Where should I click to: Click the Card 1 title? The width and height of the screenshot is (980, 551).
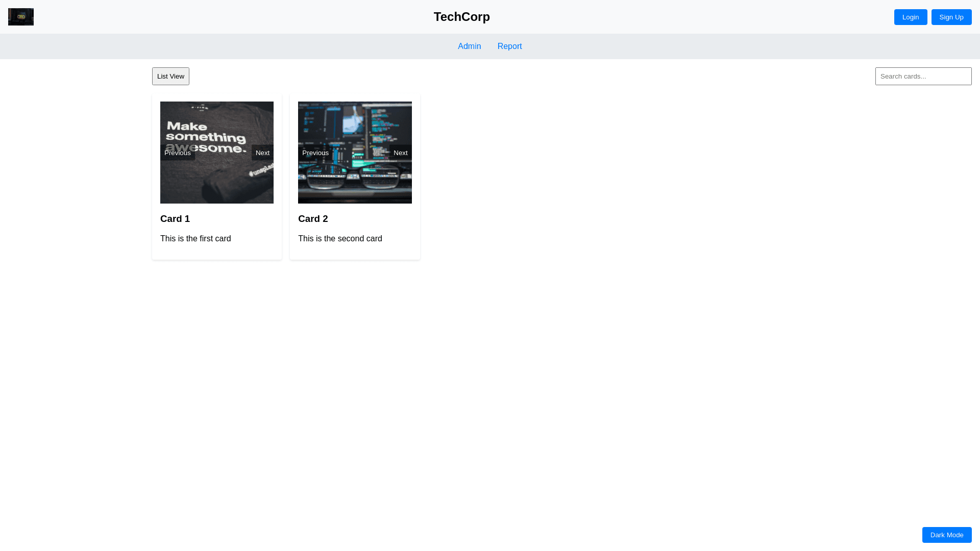pyautogui.click(x=175, y=219)
